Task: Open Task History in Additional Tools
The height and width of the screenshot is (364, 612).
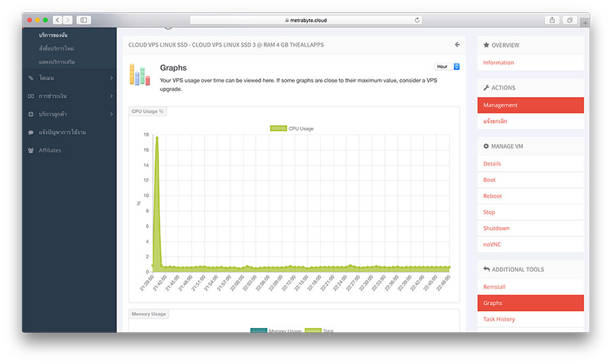Action: (499, 319)
